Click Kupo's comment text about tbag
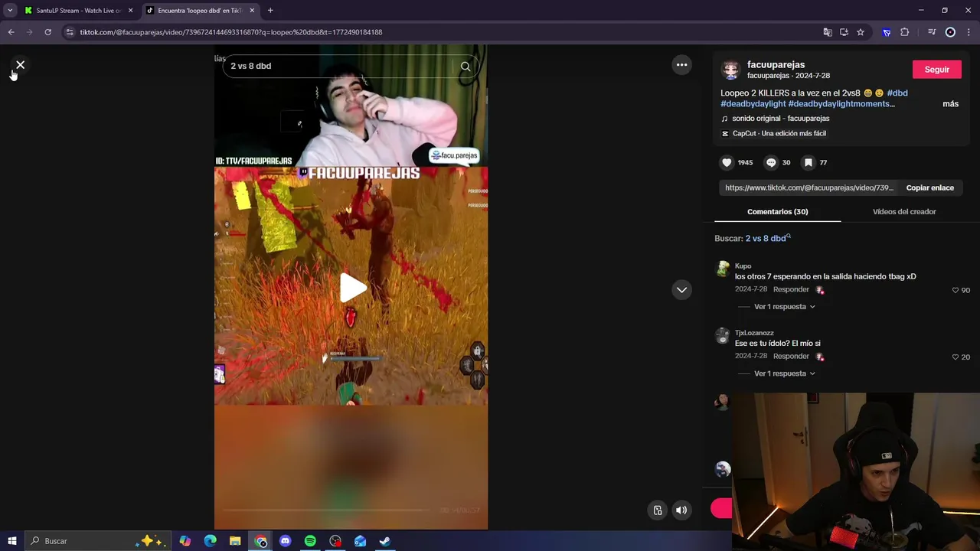 [x=825, y=277]
